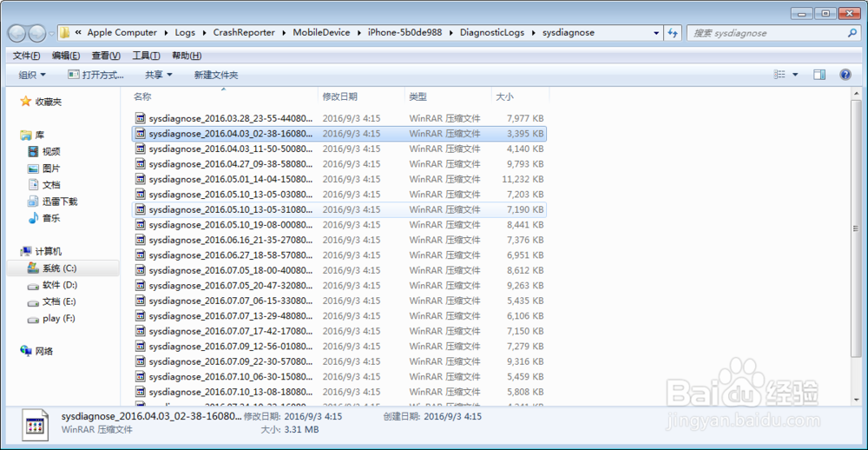Select file icon of sysdiagnose_2016.05.10_19-08-00
This screenshot has width=868, height=450.
(141, 225)
